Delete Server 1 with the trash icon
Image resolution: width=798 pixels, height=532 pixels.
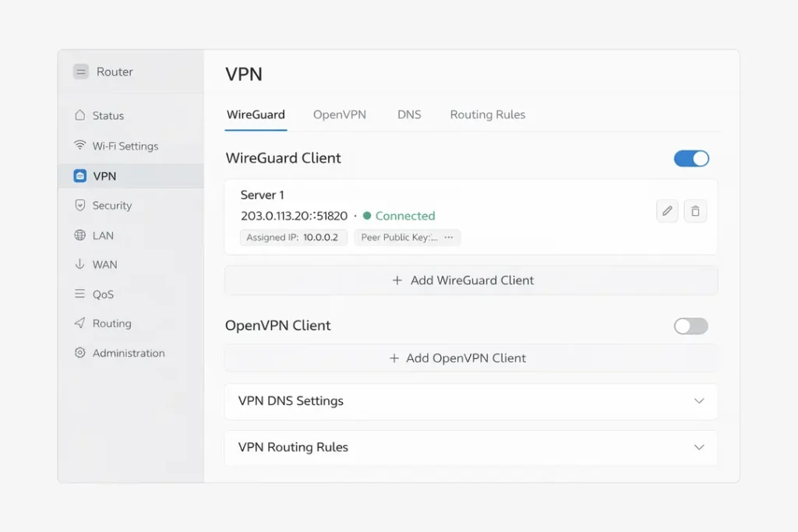pos(695,211)
